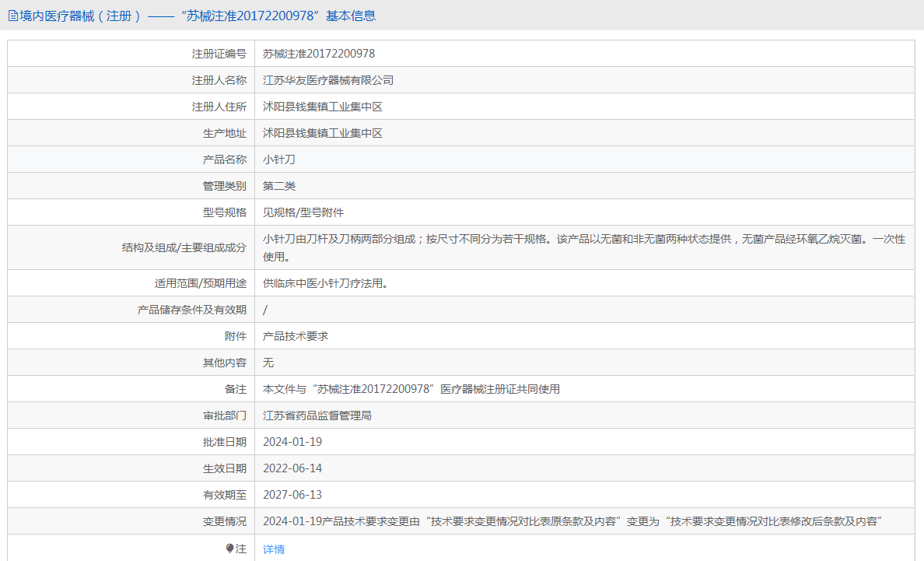Open the 详情 link in the note row
This screenshot has height=561, width=924.
click(x=274, y=549)
